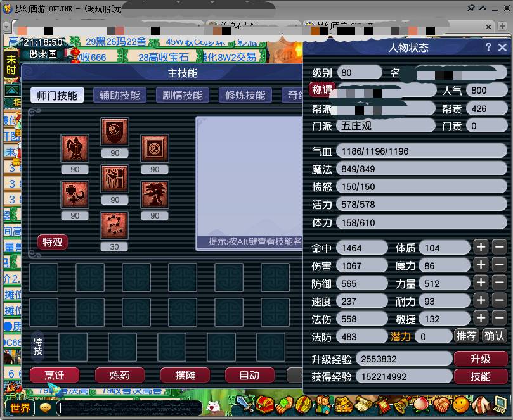The width and height of the screenshot is (513, 420).
Task: Select the yin-yang shield skill icon
Action: (115, 132)
